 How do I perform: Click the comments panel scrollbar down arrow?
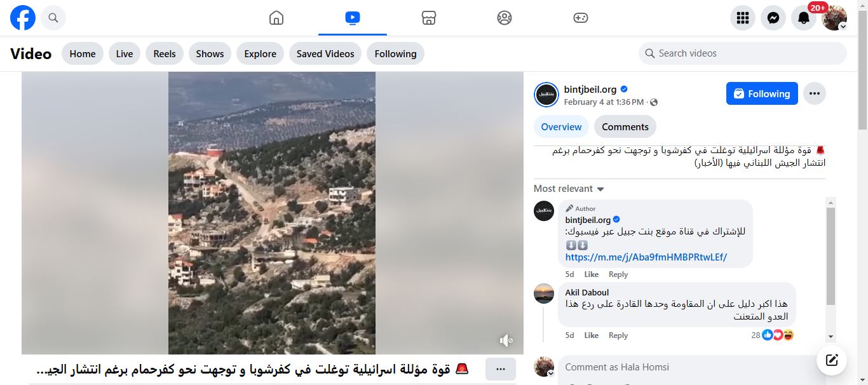click(831, 337)
